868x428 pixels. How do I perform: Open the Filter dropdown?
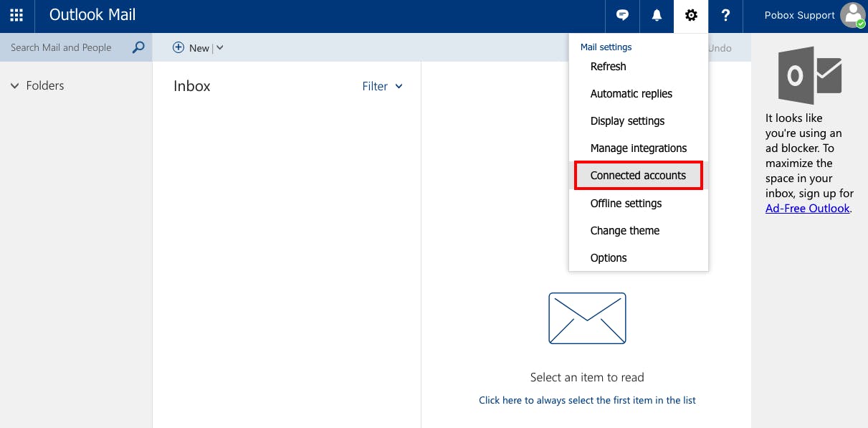tap(381, 85)
